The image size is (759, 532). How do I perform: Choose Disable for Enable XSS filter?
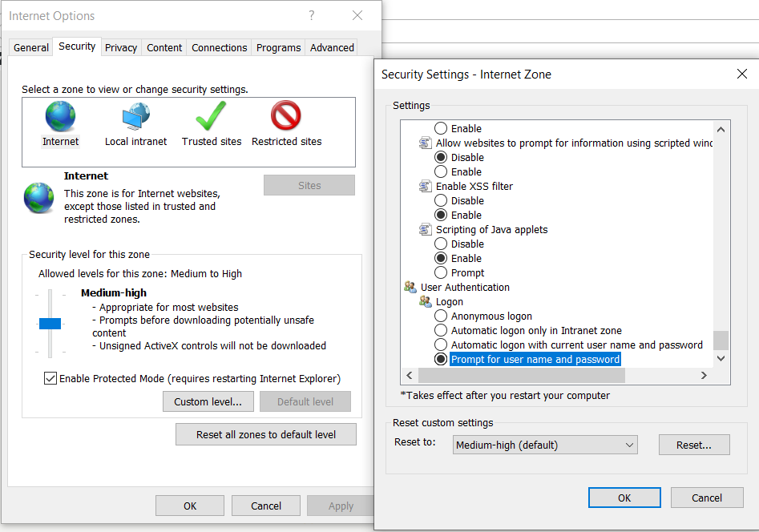point(441,201)
